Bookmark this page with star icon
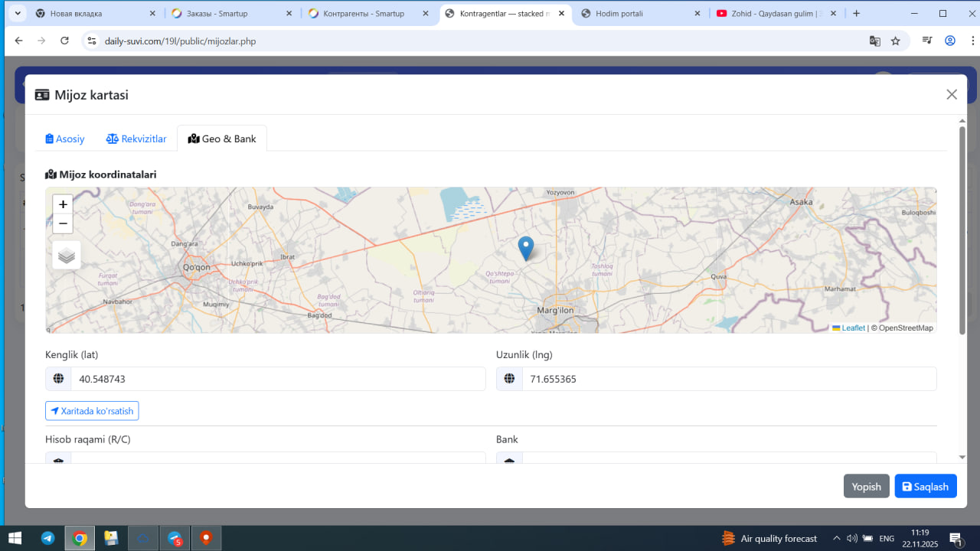This screenshot has width=980, height=551. (895, 41)
